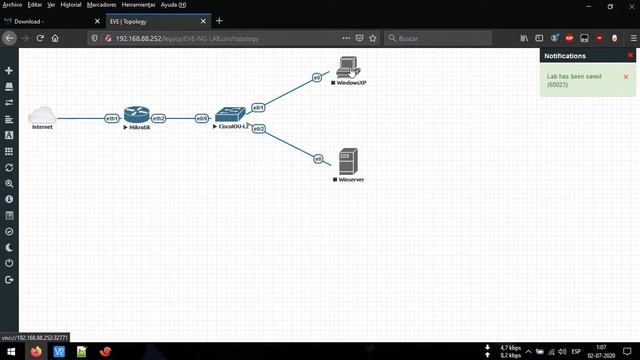Click the Save to Pocket icon

[359, 38]
